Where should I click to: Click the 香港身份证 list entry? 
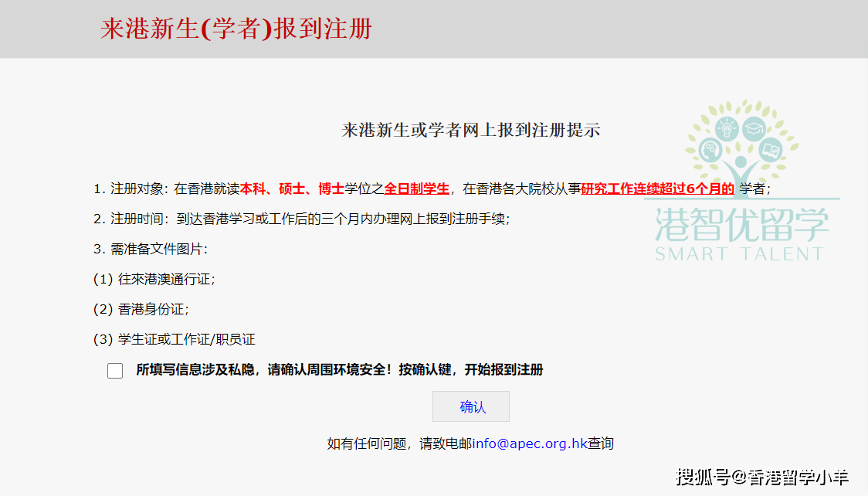(143, 309)
